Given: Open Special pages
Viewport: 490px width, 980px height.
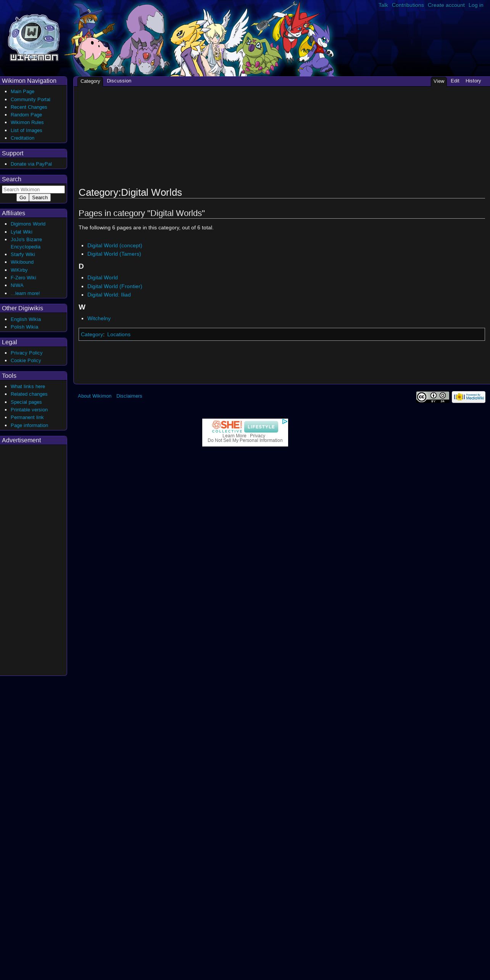Looking at the screenshot, I should click(x=26, y=402).
